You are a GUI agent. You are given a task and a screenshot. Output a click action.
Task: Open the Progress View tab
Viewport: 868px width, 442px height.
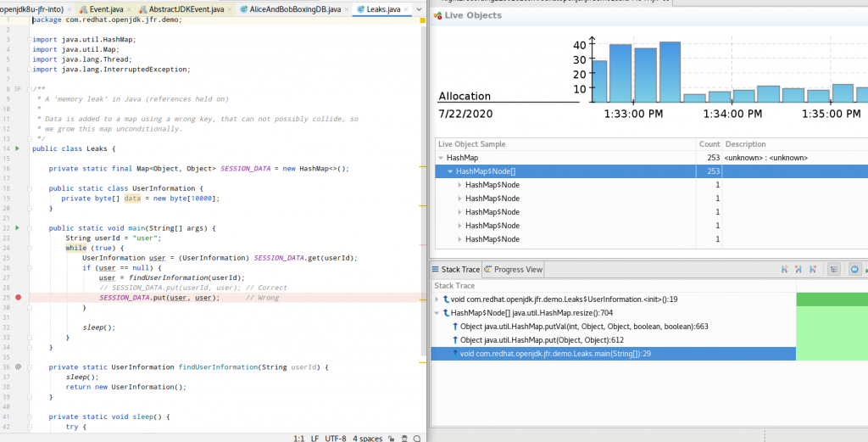point(514,269)
